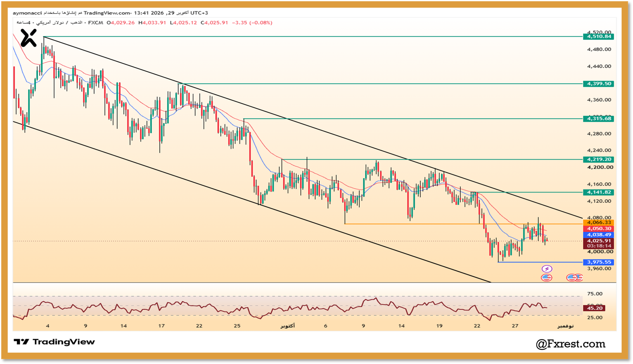The height and width of the screenshot is (364, 633).
Task: Click the 4,315.68 level label
Action: tap(599, 119)
